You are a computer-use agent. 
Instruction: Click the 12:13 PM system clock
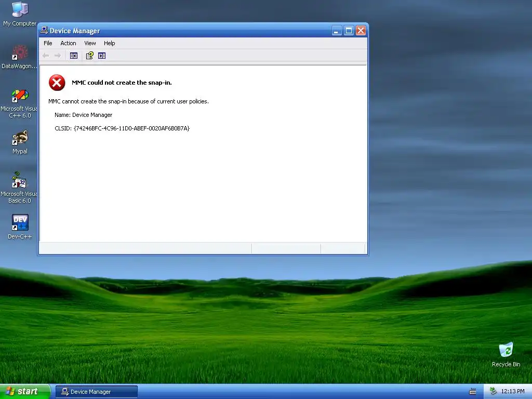[513, 392]
